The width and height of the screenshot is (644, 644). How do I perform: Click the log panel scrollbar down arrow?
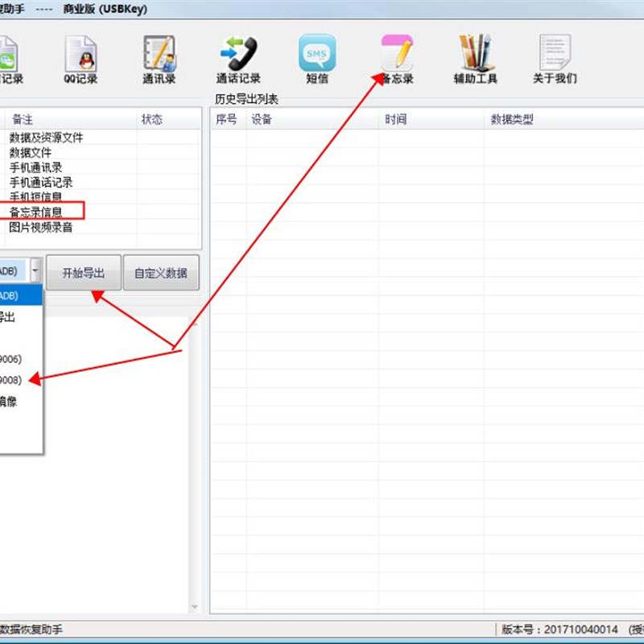point(195,607)
